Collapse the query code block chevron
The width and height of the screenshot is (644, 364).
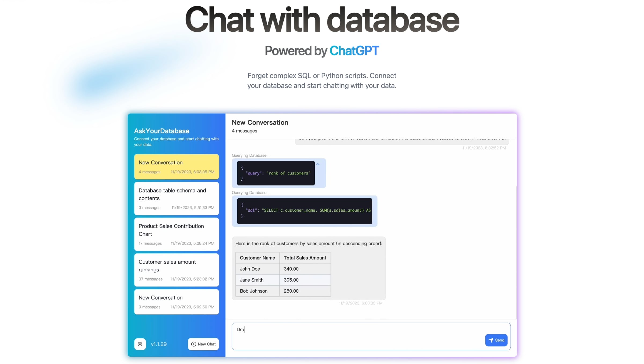pos(318,164)
